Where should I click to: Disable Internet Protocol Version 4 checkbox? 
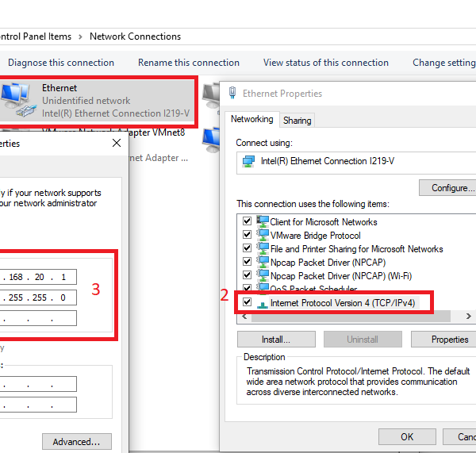tap(248, 303)
